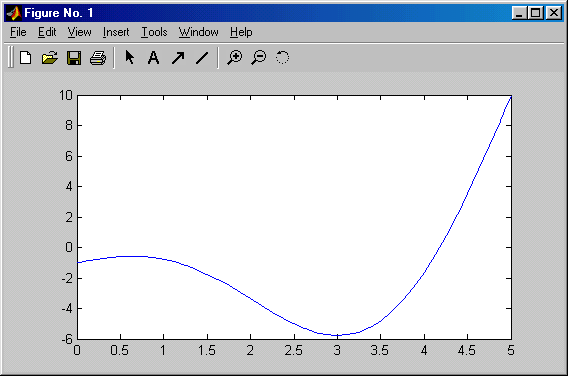This screenshot has height=376, width=568.
Task: Select the Insert Arrow tool
Action: [x=178, y=58]
